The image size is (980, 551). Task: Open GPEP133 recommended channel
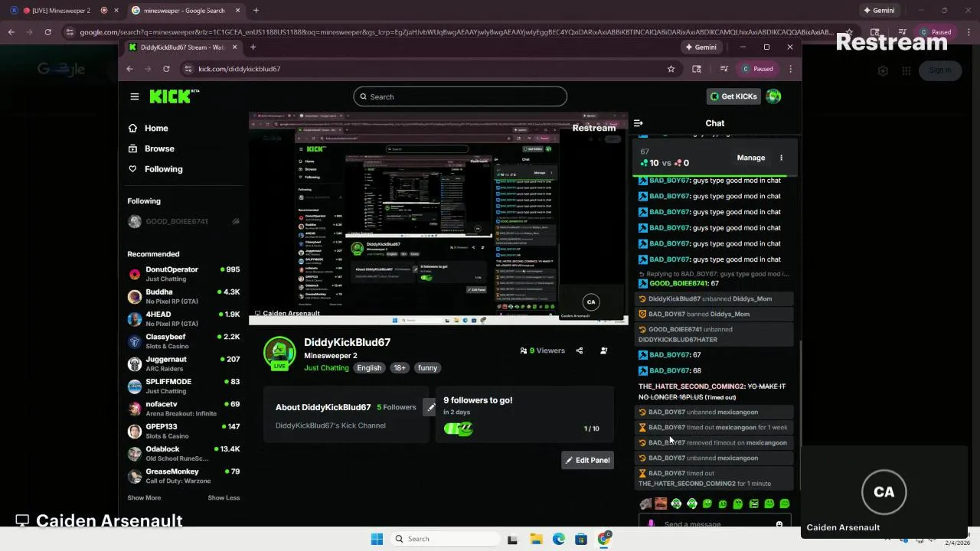(x=184, y=431)
